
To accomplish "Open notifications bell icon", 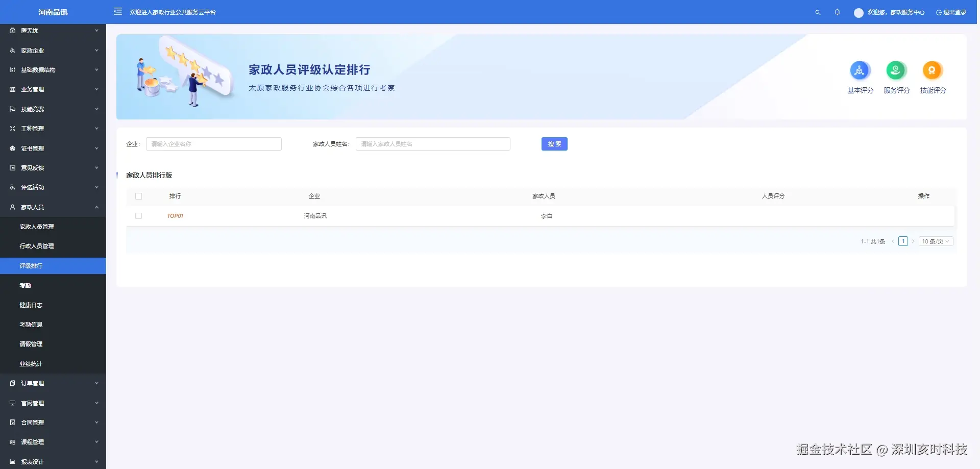I will coord(837,12).
